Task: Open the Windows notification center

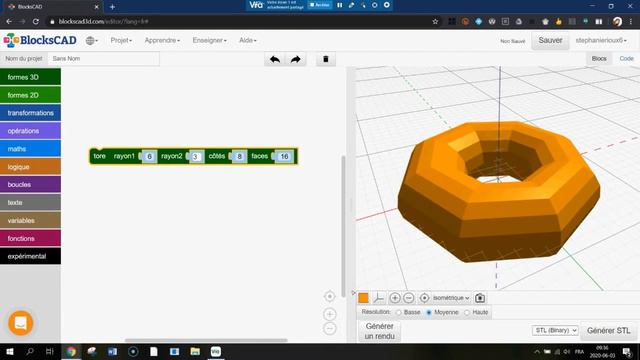Action: [627, 351]
